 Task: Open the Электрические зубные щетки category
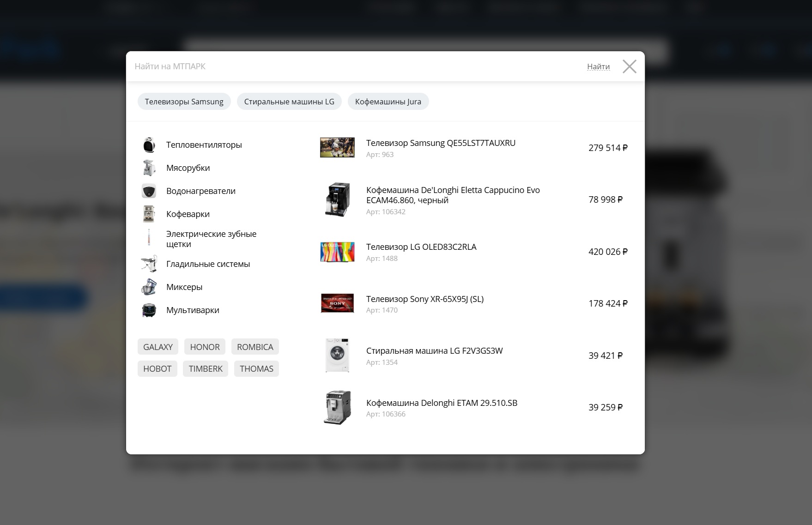pyautogui.click(x=211, y=239)
